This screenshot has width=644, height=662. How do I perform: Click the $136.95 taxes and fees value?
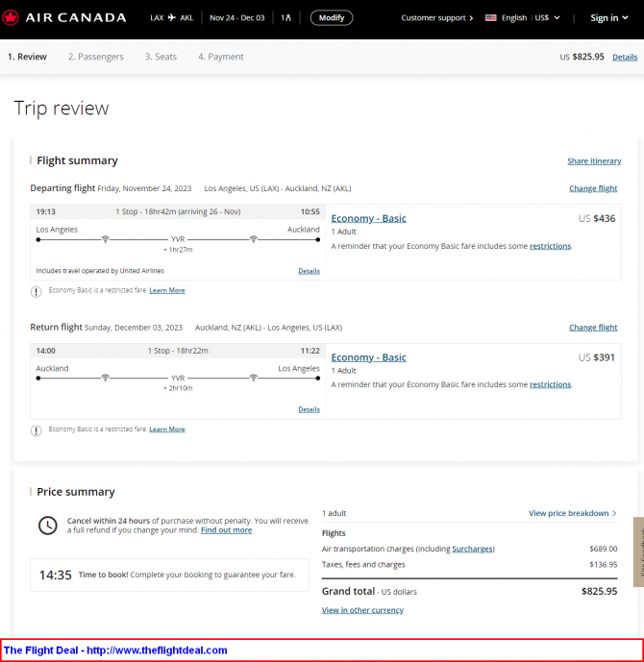[x=603, y=564]
